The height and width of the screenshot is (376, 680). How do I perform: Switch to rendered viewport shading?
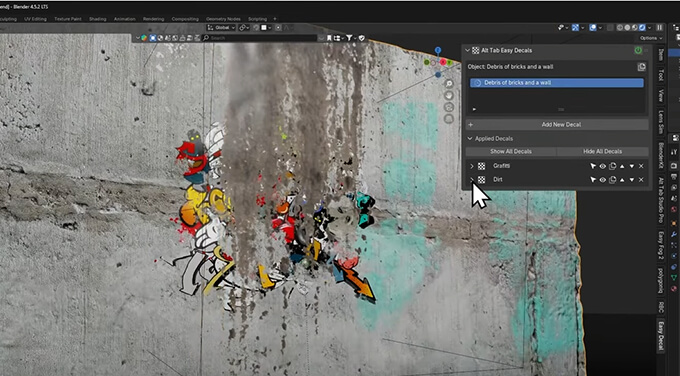click(642, 27)
